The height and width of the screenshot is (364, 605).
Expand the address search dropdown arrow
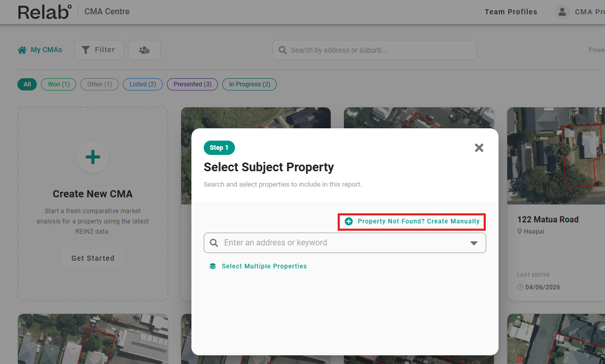(x=474, y=243)
